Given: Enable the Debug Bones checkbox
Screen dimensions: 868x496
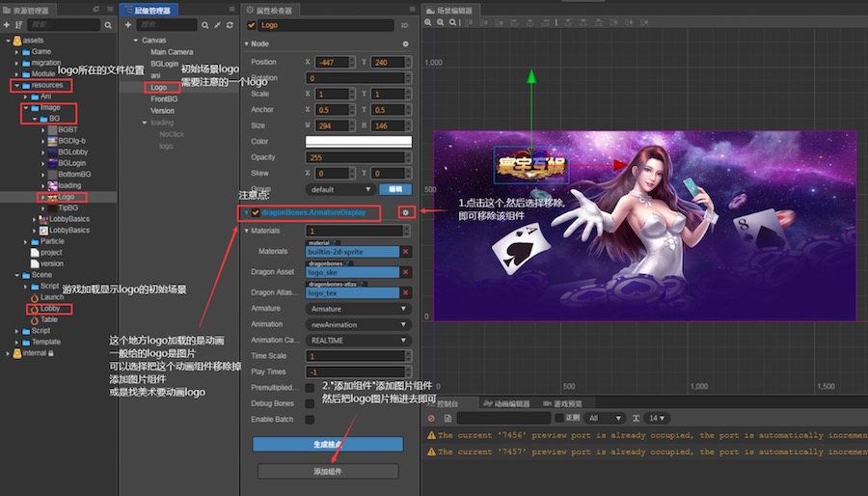Looking at the screenshot, I should tap(310, 402).
